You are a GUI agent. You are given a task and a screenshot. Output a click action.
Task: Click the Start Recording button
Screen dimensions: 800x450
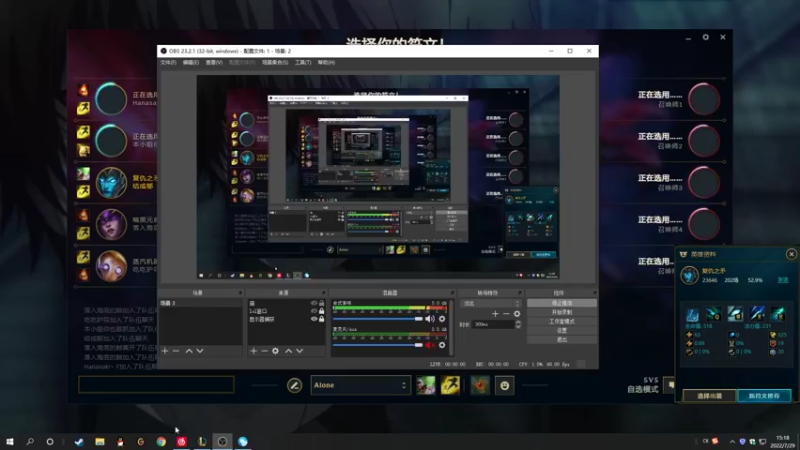[562, 312]
